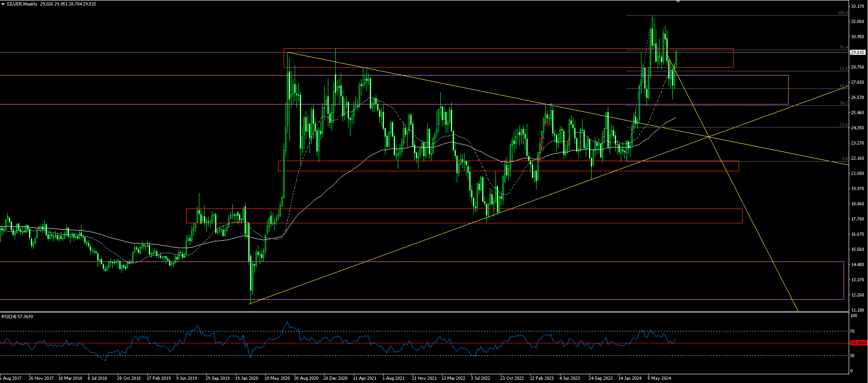Click the 10 May 2020 date label
868x383 pixels.
pyautogui.click(x=277, y=378)
